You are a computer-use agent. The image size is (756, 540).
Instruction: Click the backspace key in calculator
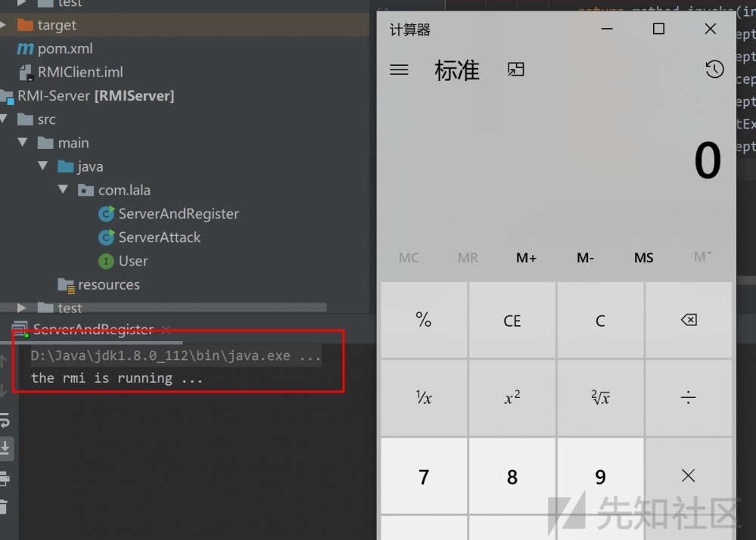click(x=689, y=320)
